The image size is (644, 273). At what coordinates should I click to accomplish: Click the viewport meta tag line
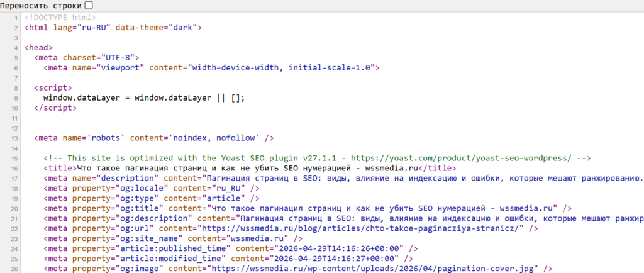(211, 68)
